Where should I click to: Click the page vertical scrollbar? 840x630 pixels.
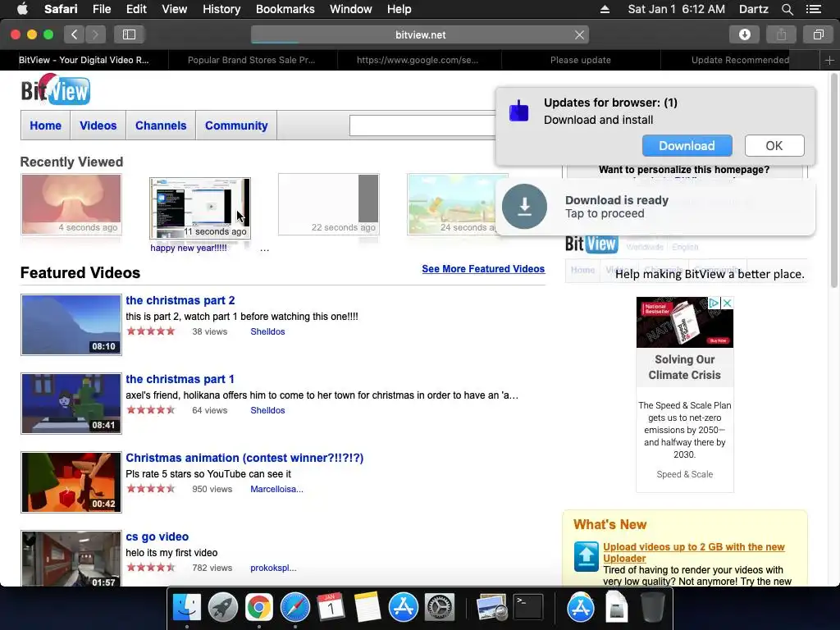[833, 182]
